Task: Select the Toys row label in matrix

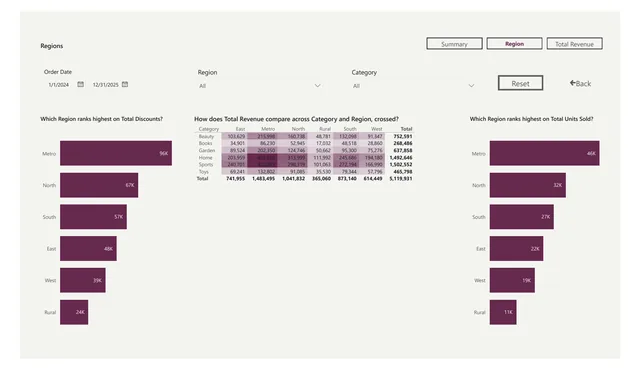Action: click(x=204, y=172)
